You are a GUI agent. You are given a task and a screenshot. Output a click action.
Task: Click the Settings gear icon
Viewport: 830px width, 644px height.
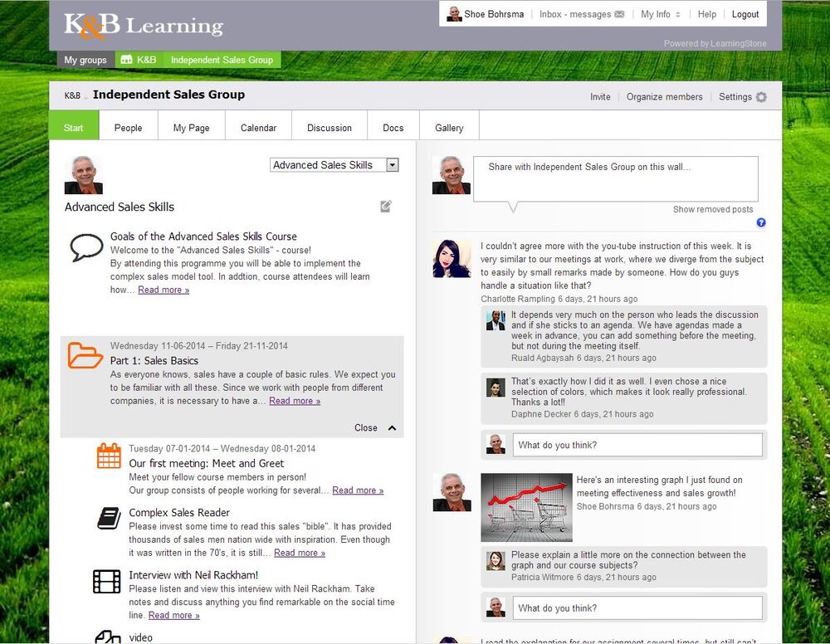[761, 97]
